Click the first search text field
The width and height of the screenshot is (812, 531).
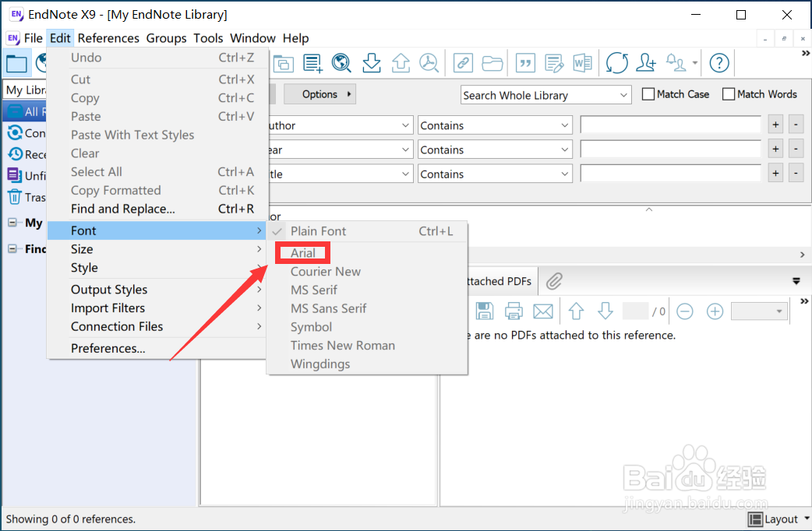(x=671, y=125)
